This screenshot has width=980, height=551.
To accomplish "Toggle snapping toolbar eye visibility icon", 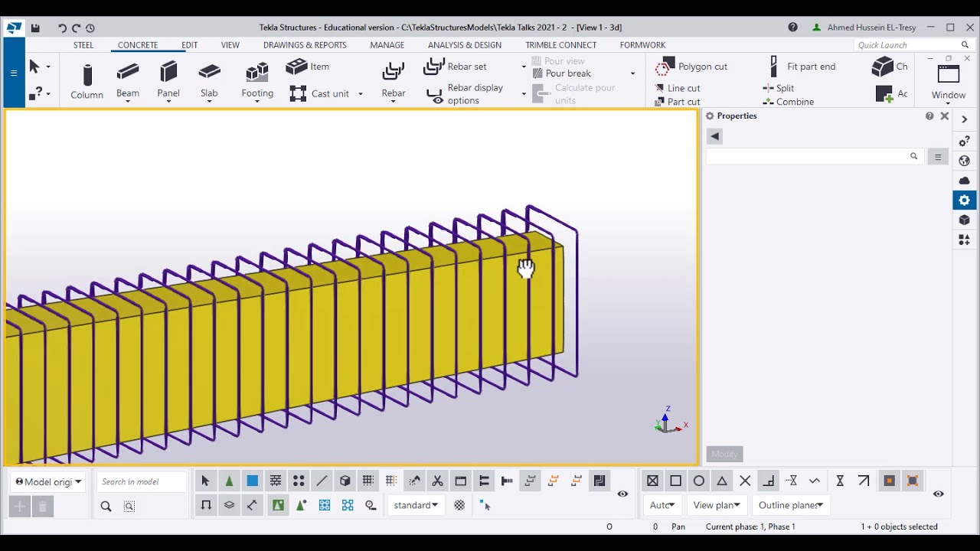I will tap(939, 494).
